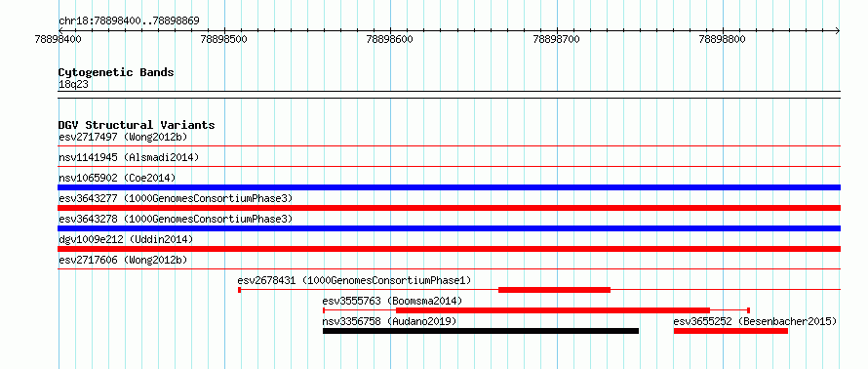
Task: Click the thin red line of nsv1141945
Action: tap(449, 167)
